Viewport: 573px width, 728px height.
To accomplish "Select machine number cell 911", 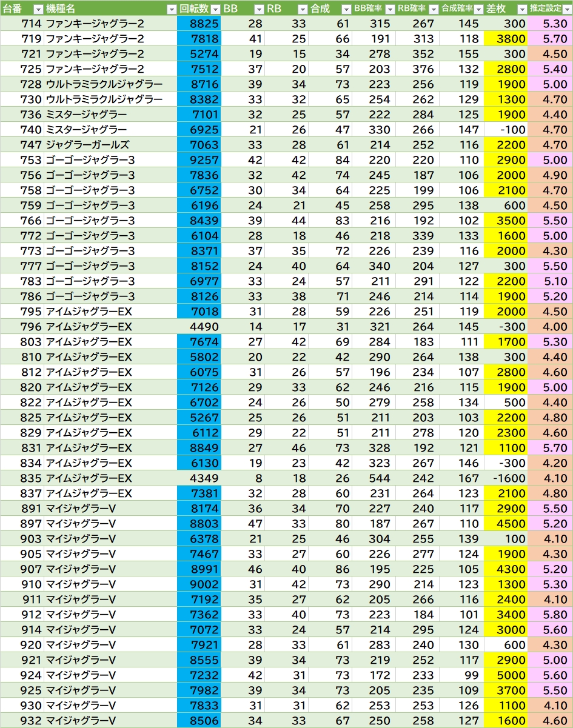I will pos(22,599).
